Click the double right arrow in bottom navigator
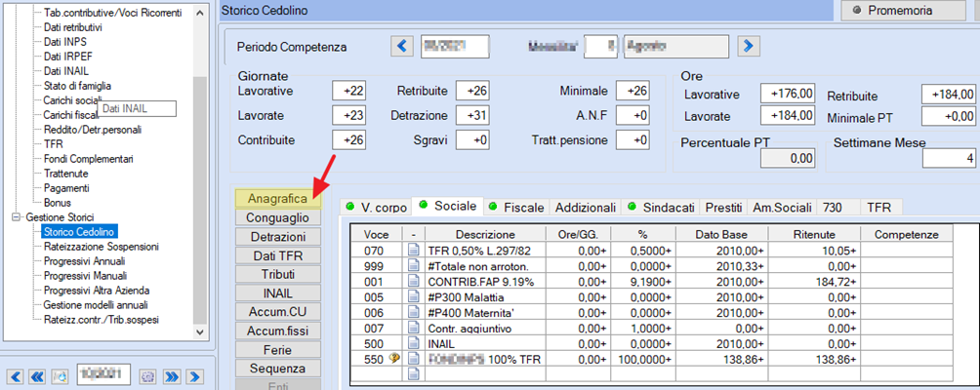This screenshot has height=390, width=980. click(172, 376)
